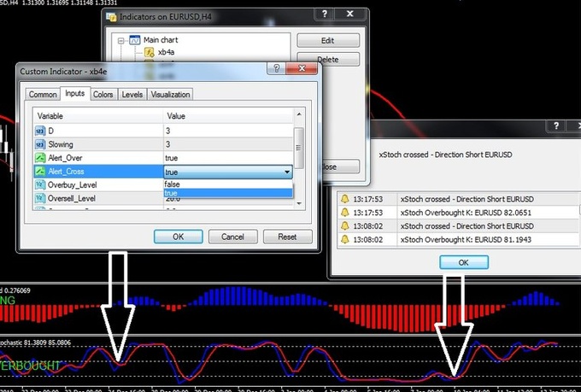Click help button of Indicators on EURUSD window

click(x=324, y=14)
